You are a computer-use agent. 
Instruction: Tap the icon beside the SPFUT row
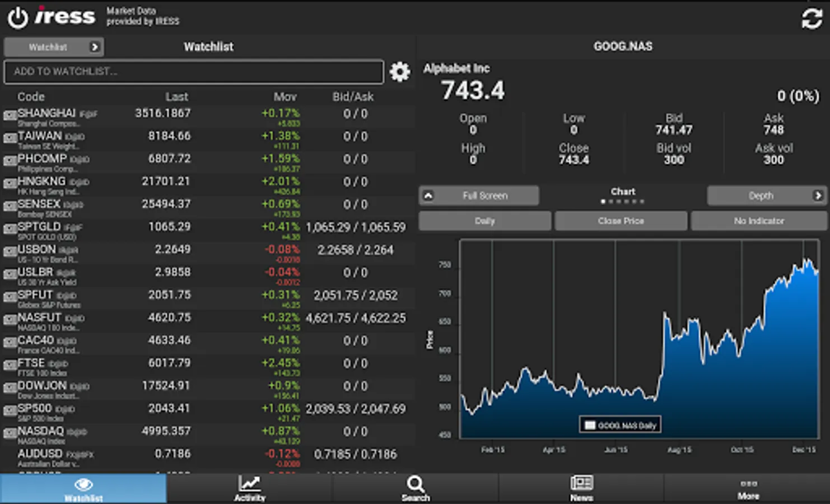click(10, 297)
